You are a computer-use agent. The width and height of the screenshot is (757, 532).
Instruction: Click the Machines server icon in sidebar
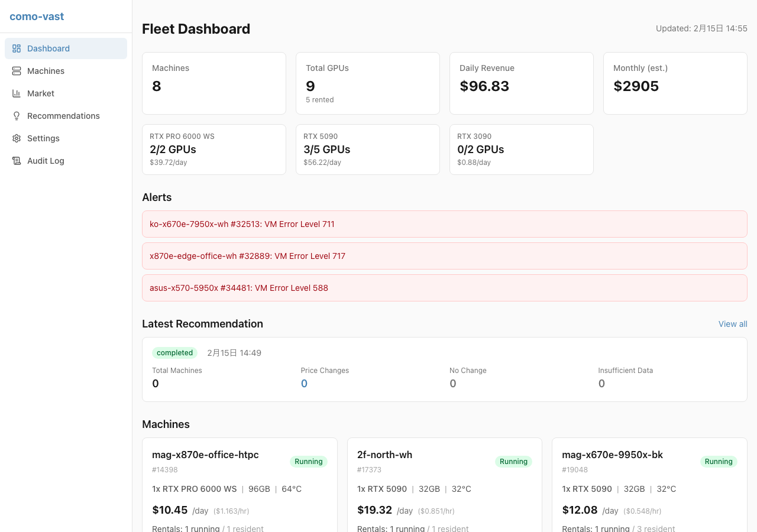point(17,71)
